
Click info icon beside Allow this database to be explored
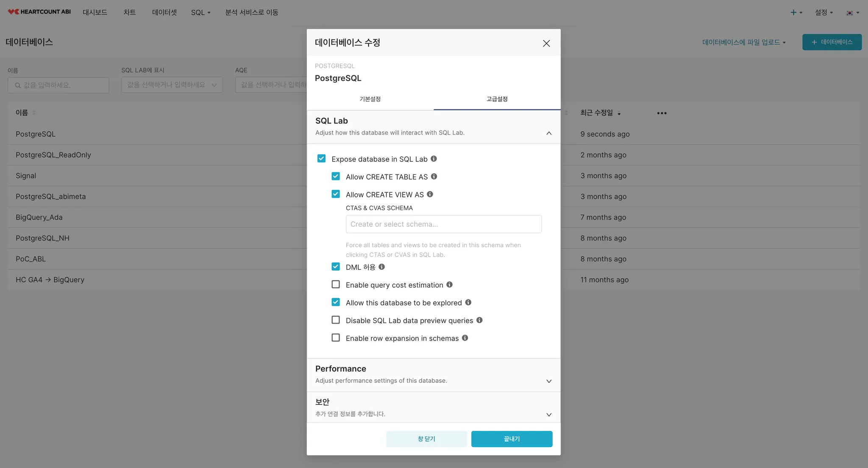pyautogui.click(x=468, y=302)
